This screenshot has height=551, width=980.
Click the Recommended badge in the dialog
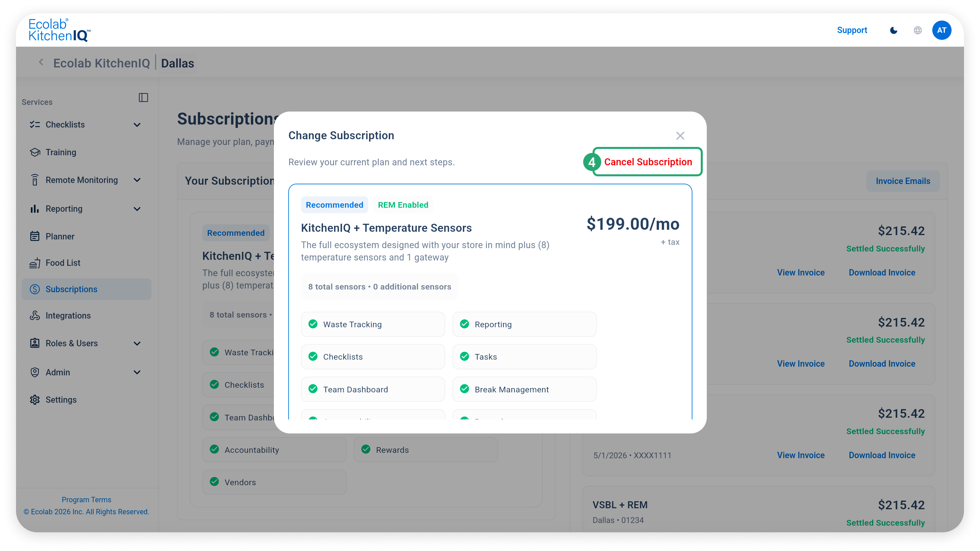click(334, 205)
